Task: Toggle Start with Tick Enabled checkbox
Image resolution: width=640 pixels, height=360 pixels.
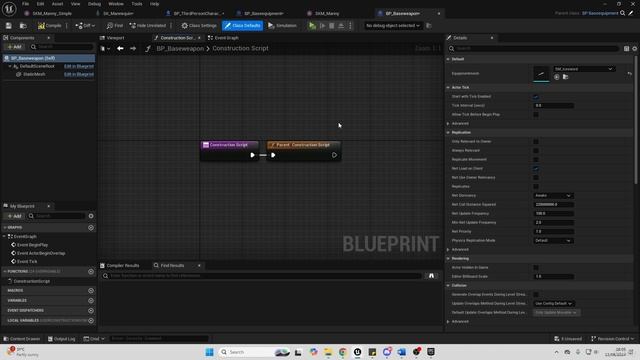Action: pos(536,97)
